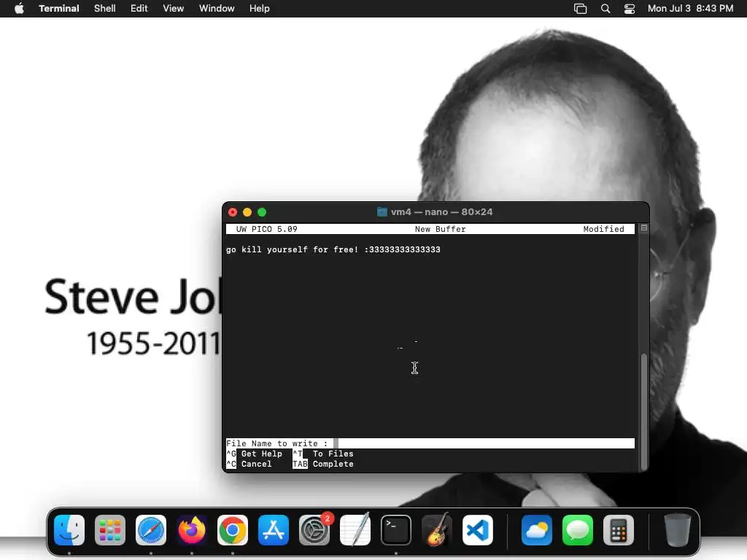This screenshot has width=747, height=560.
Task: Click the UW PICO 5.09 header text
Action: [267, 229]
